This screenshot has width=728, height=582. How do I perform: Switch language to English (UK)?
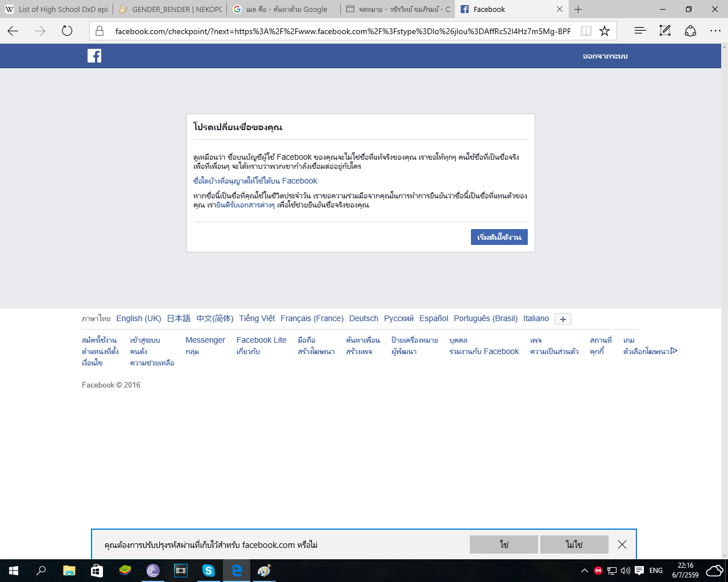pos(139,318)
